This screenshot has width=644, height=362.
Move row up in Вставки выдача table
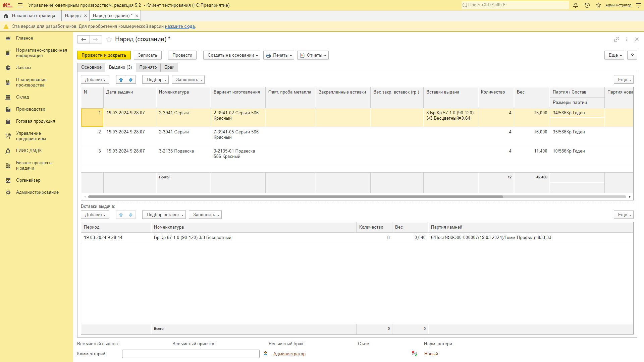121,215
